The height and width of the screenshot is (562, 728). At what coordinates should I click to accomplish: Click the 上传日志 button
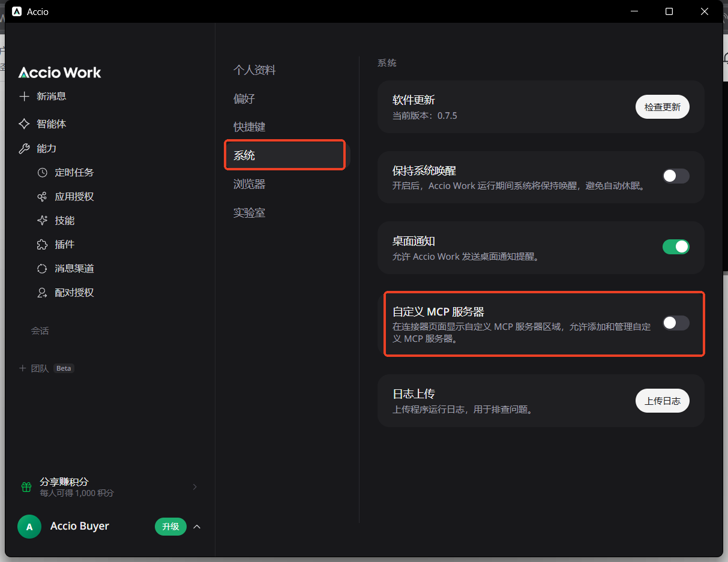pyautogui.click(x=663, y=401)
